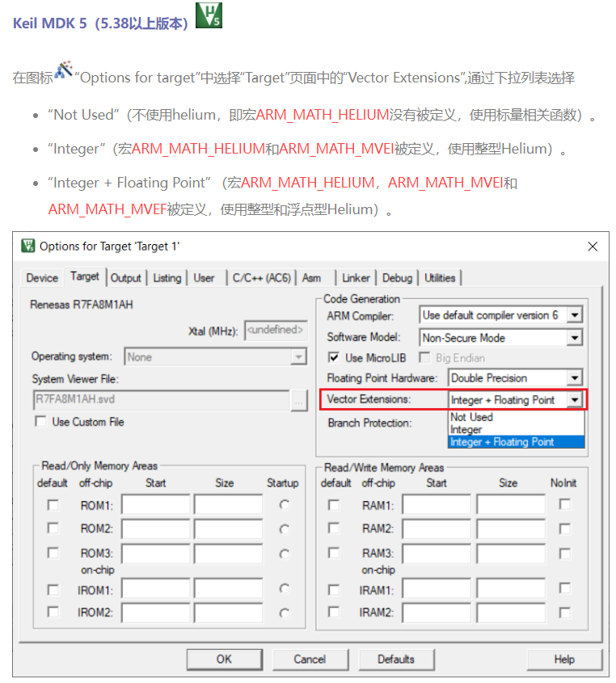Check the IROM2 default checkbox

53,612
